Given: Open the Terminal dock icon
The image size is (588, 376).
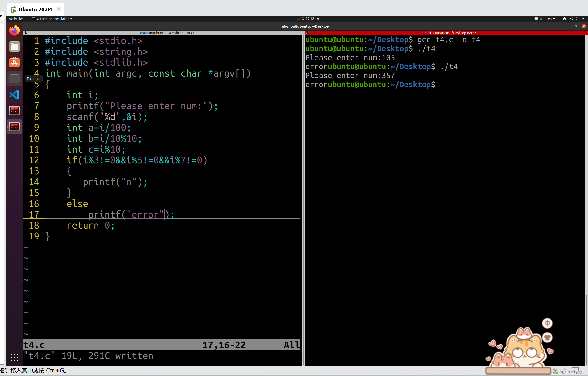Looking at the screenshot, I should 14,78.
